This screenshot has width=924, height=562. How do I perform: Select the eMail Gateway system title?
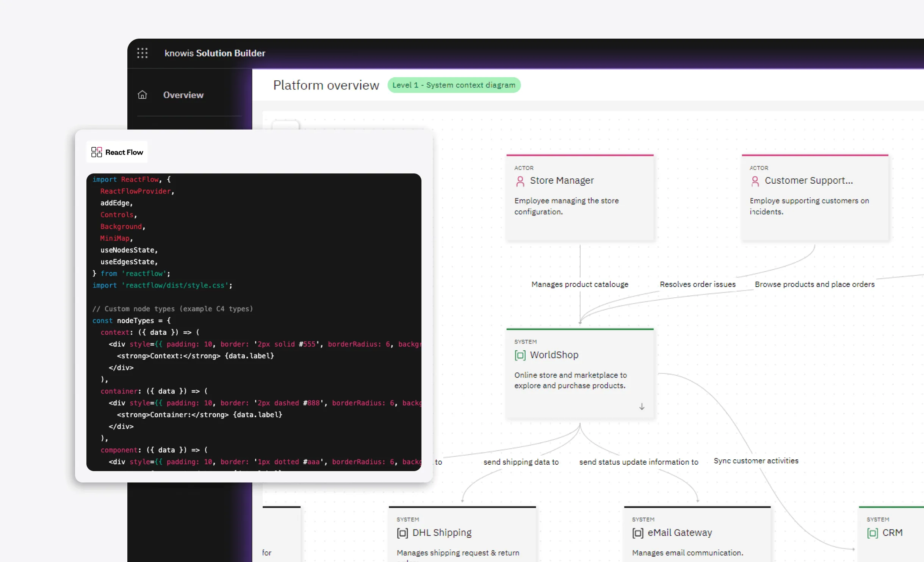pyautogui.click(x=680, y=532)
